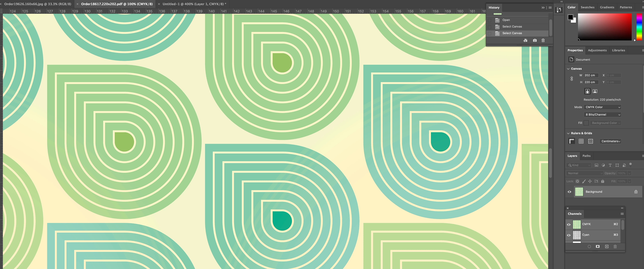The height and width of the screenshot is (269, 644).
Task: Toggle visibility of the Cyan channel
Action: (569, 235)
